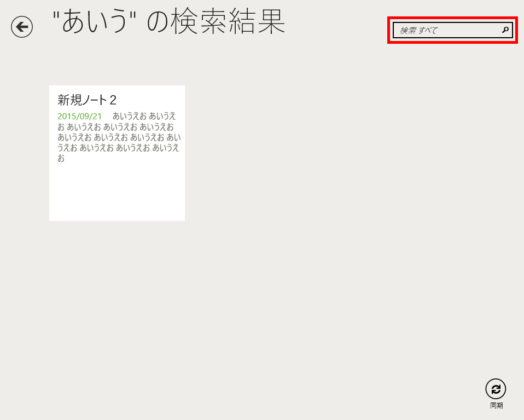
Task: Click the 同期 label under sync icon
Action: pos(496,405)
